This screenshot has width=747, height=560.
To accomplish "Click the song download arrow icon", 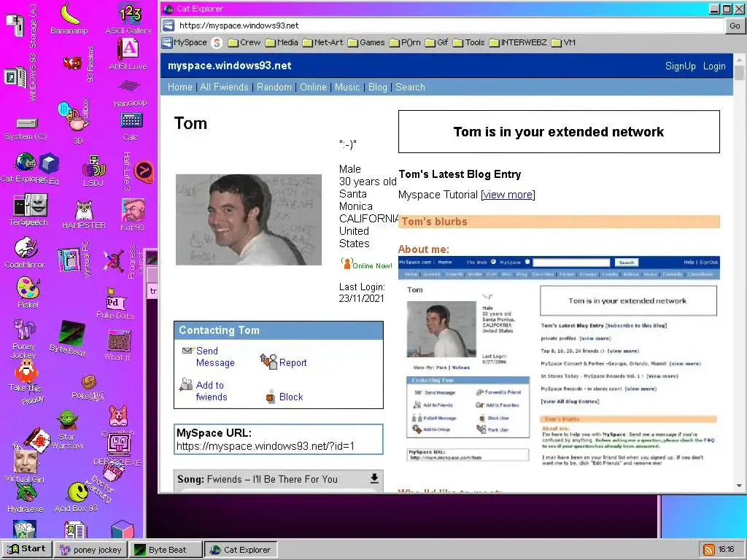I will click(374, 478).
